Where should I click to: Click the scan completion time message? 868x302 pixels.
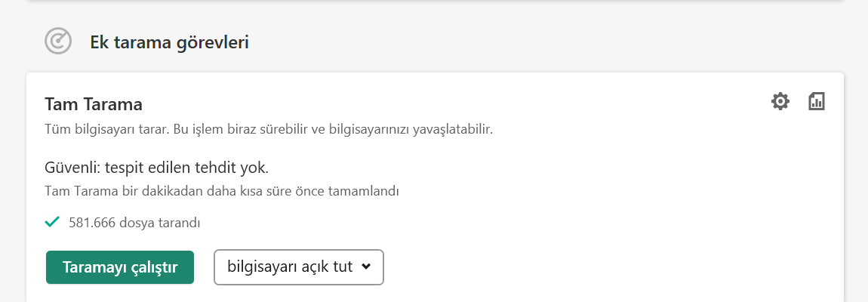tap(221, 191)
